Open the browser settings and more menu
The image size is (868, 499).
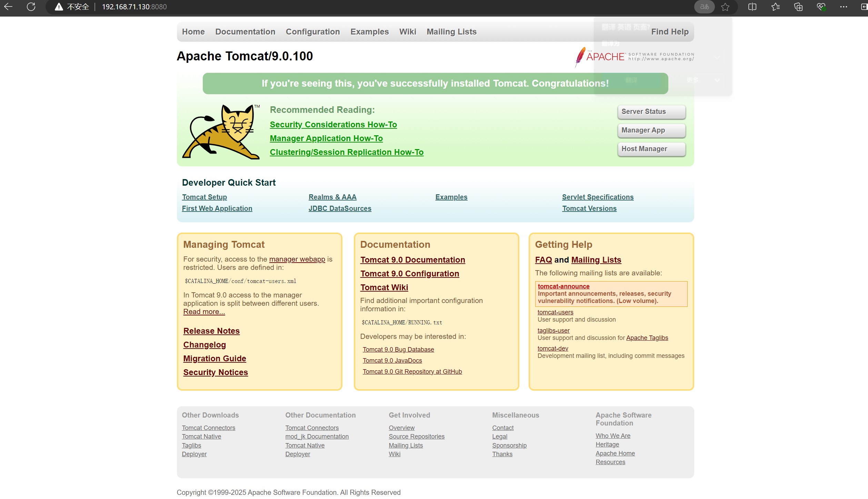(844, 7)
